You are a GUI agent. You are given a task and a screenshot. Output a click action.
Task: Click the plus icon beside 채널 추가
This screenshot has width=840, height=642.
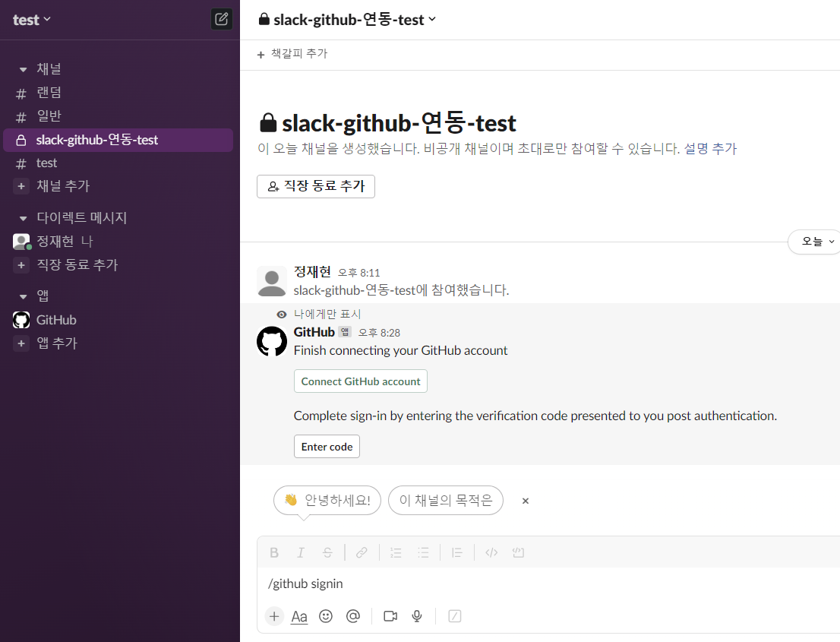coord(21,186)
